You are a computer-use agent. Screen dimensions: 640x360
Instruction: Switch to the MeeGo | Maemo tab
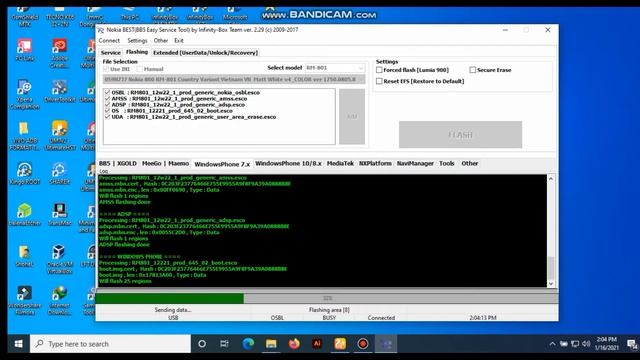click(165, 163)
